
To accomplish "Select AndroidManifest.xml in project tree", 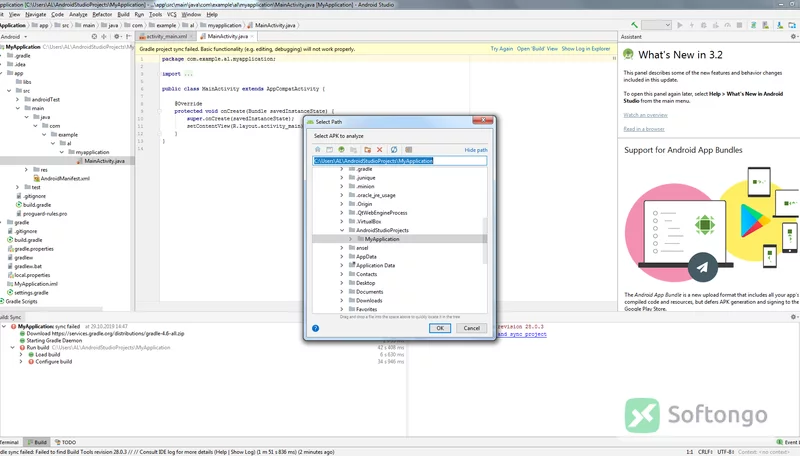I will [61, 179].
